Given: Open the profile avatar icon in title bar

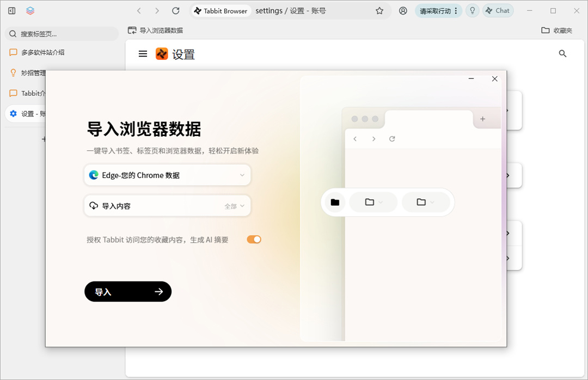Looking at the screenshot, I should [403, 10].
